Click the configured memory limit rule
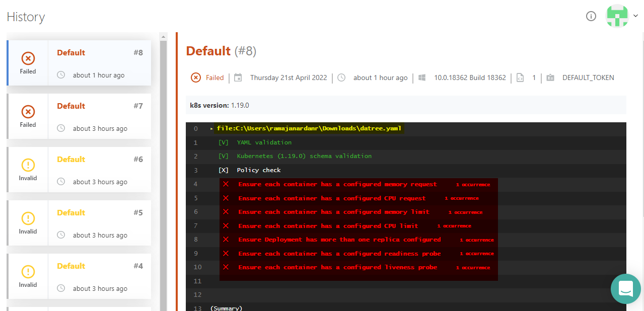This screenshot has width=644, height=311. [x=334, y=212]
